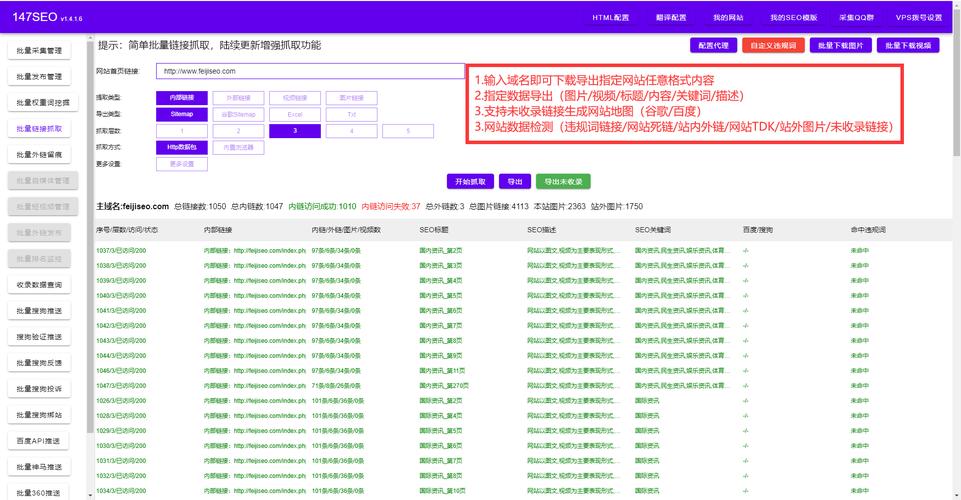Focus the 网站首页链接 URL input field
The height and width of the screenshot is (500, 961).
[310, 71]
